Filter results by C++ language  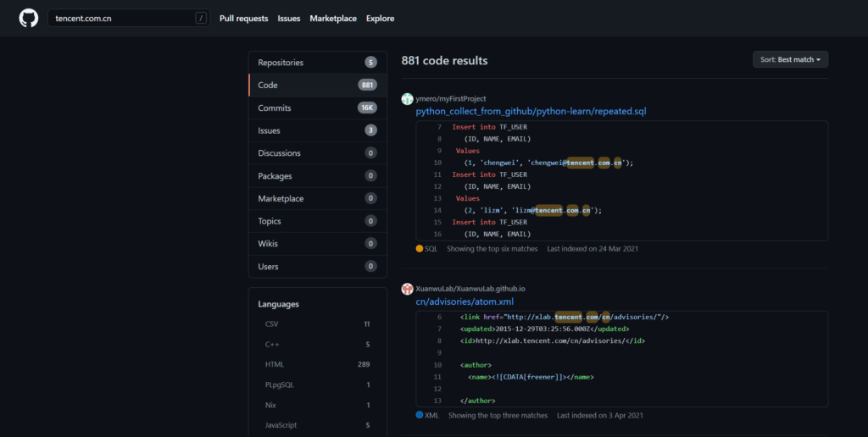[318, 345]
